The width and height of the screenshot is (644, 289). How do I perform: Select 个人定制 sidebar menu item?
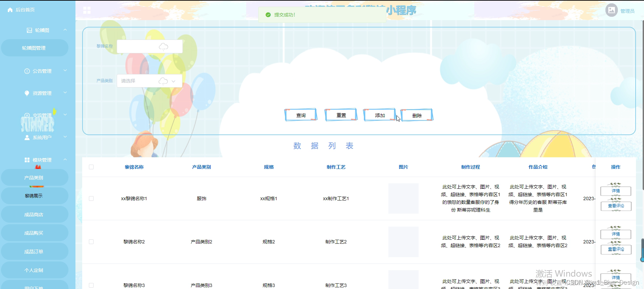pyautogui.click(x=34, y=270)
